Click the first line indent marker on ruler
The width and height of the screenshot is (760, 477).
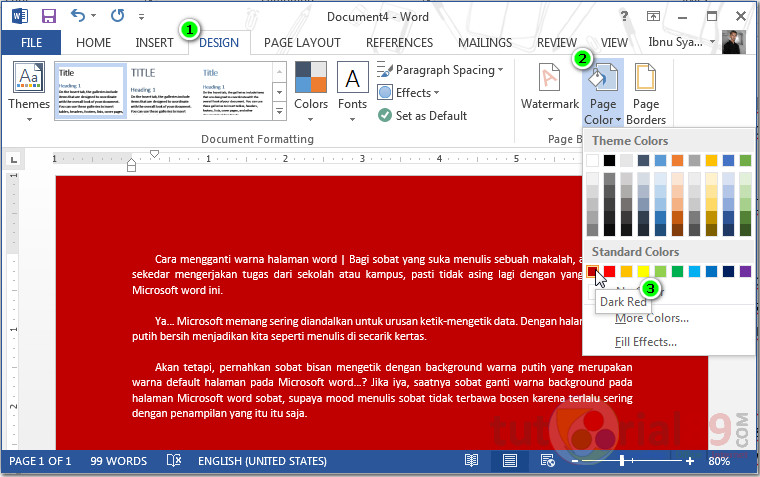click(154, 154)
